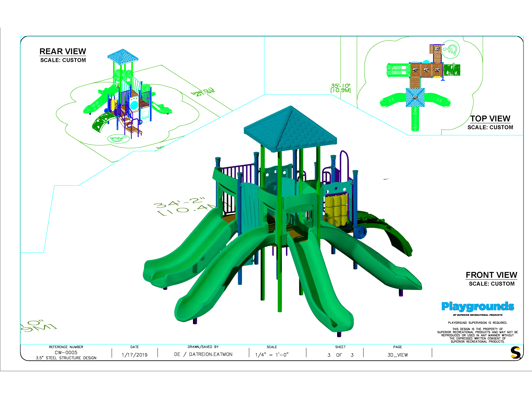
Task: Click the 36" deck height marker
Action: [x=437, y=70]
